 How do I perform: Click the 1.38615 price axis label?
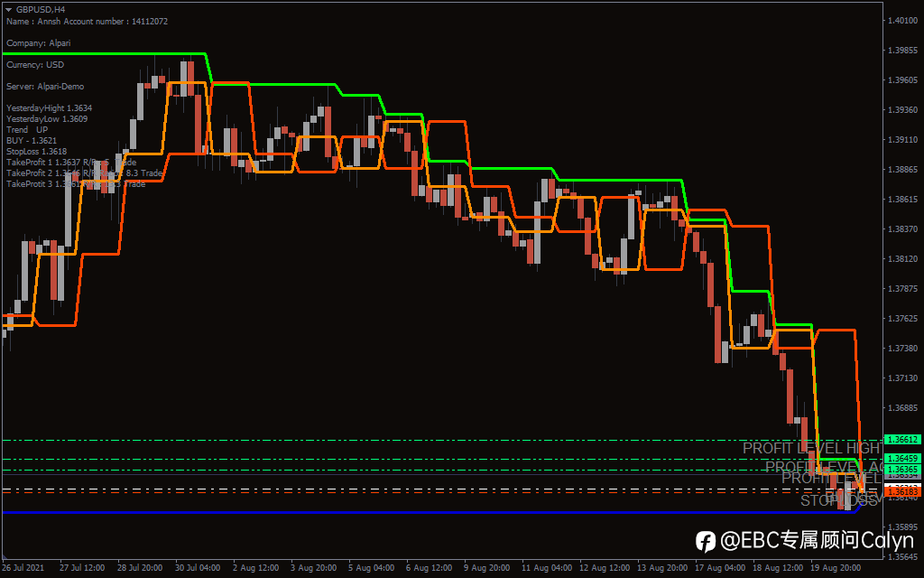[902, 200]
